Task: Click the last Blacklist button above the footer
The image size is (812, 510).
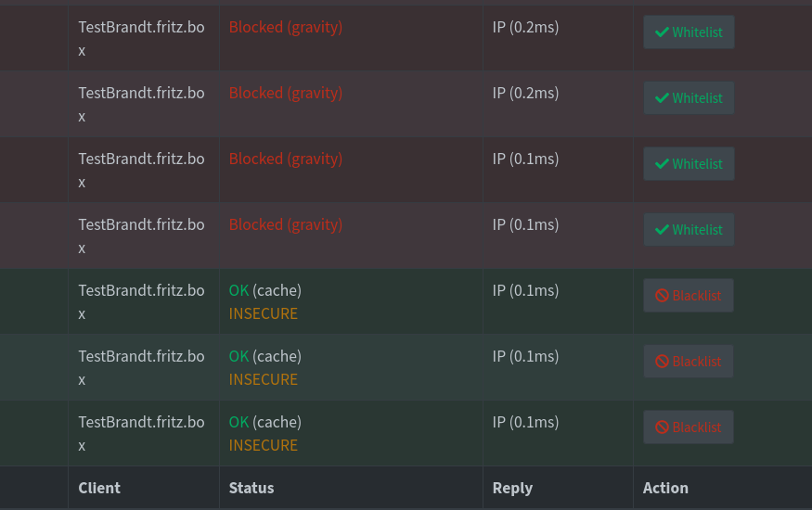Action: (688, 427)
